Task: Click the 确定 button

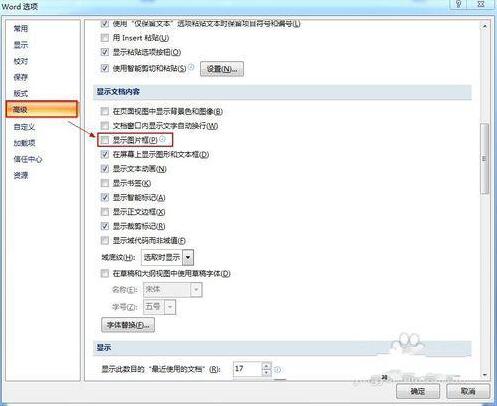Action: coord(418,391)
